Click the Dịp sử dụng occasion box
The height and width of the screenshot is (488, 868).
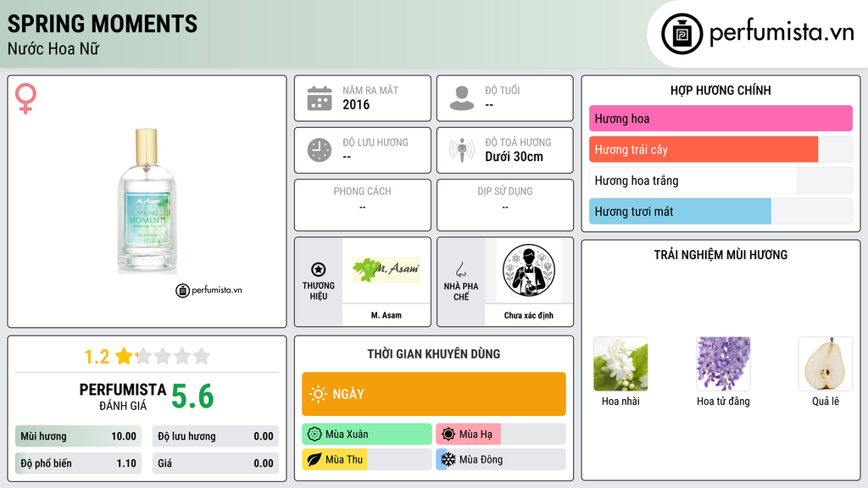tap(505, 205)
